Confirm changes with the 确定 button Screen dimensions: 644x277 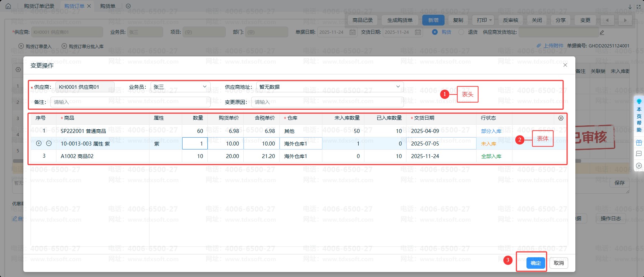(x=535, y=263)
